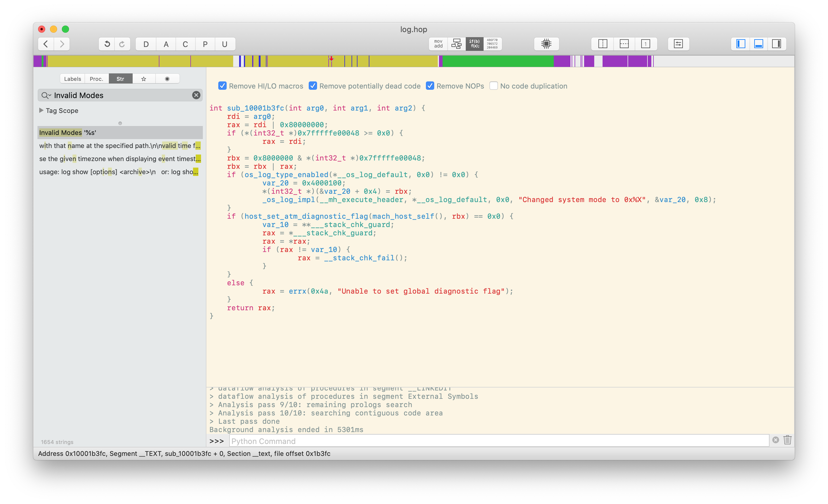Viewport: 828px width, 504px height.
Task: Toggle Remove HI/LO macros checkbox
Action: point(222,86)
